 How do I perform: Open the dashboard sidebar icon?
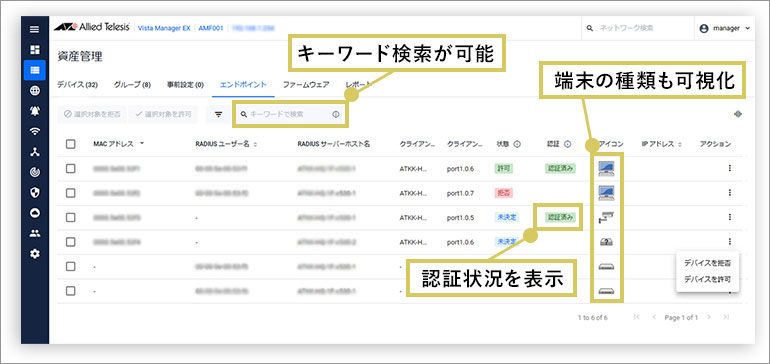point(35,50)
